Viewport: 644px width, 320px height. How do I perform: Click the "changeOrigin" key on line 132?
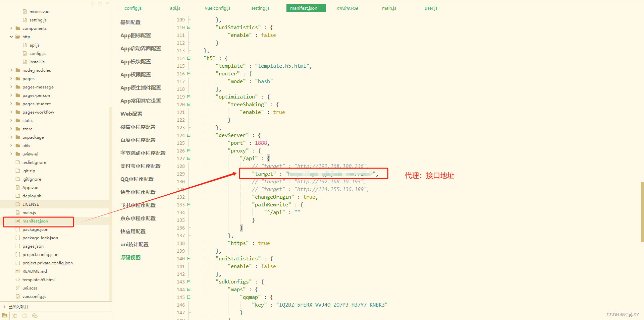[273, 197]
